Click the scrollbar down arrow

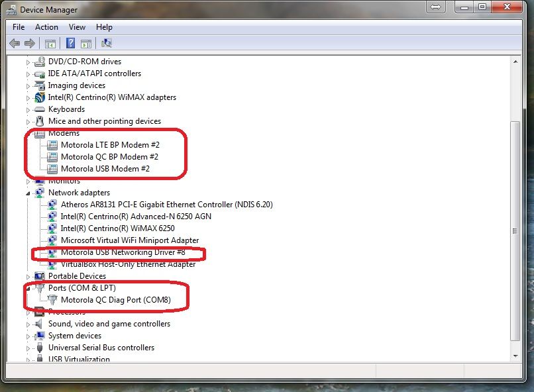(515, 356)
